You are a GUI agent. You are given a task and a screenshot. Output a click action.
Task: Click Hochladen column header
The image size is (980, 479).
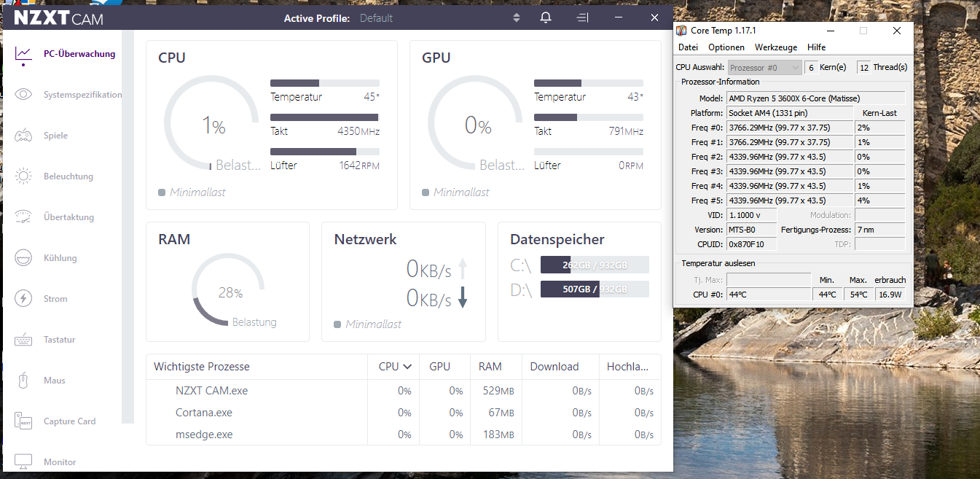point(630,367)
